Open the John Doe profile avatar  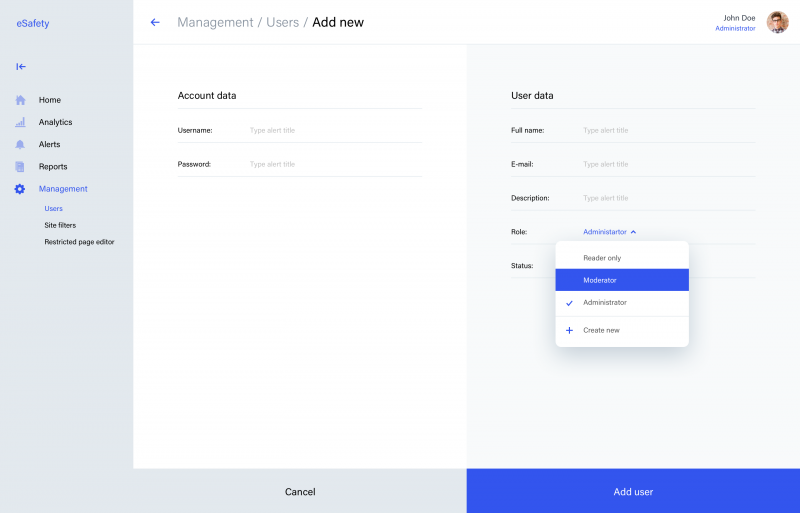pyautogui.click(x=777, y=22)
